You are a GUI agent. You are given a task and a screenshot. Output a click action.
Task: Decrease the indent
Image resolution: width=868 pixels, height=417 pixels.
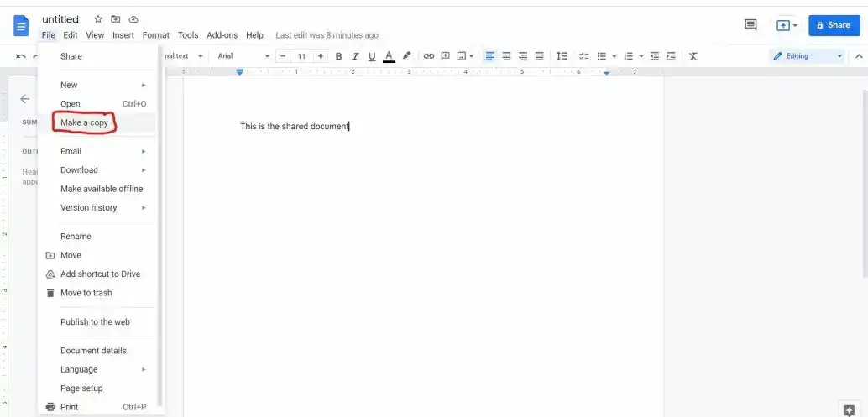654,56
